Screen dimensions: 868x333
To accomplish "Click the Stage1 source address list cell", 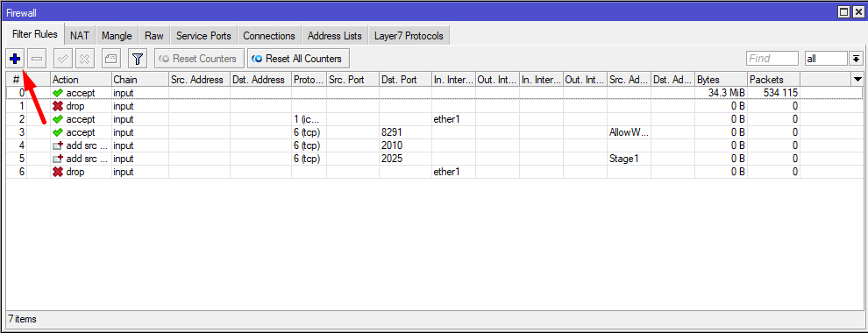I will (629, 159).
